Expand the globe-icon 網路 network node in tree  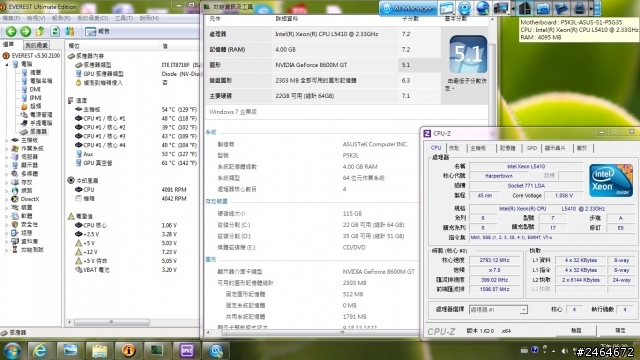7,191
